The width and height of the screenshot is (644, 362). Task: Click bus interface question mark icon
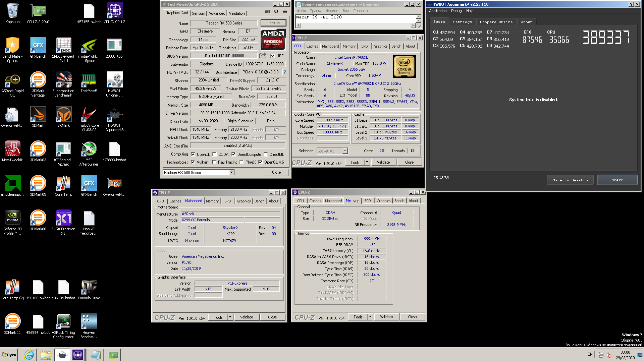[285, 72]
